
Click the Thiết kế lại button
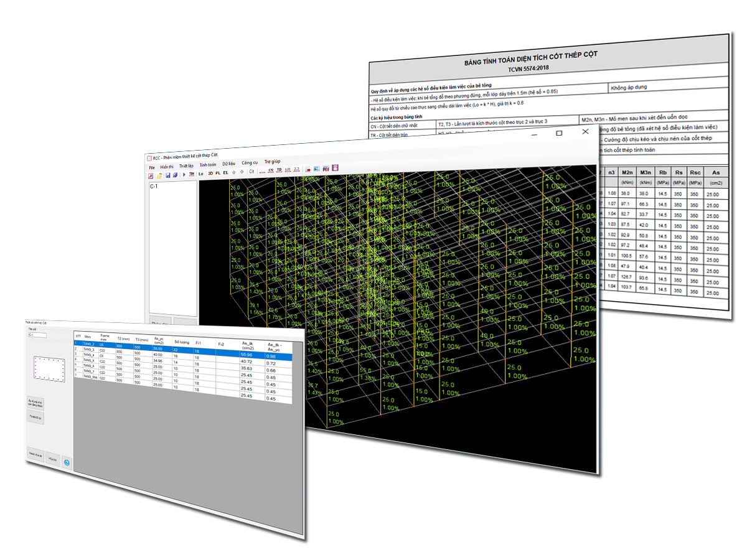click(x=35, y=418)
